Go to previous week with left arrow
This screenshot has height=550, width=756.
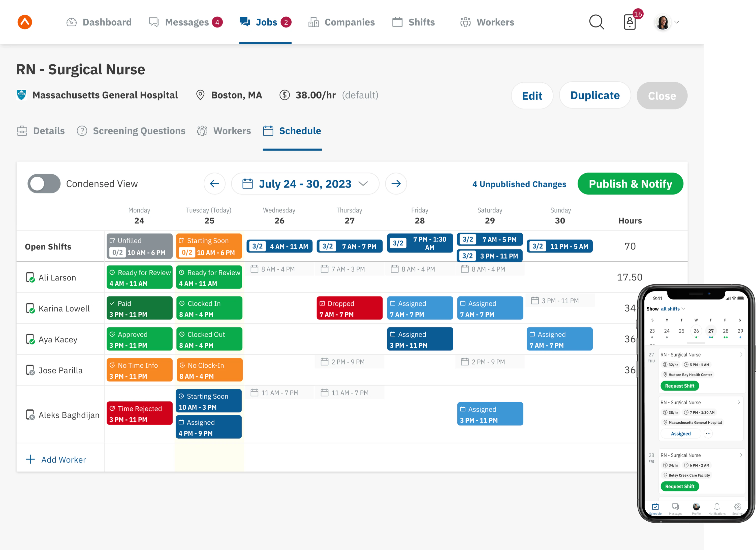coord(214,184)
